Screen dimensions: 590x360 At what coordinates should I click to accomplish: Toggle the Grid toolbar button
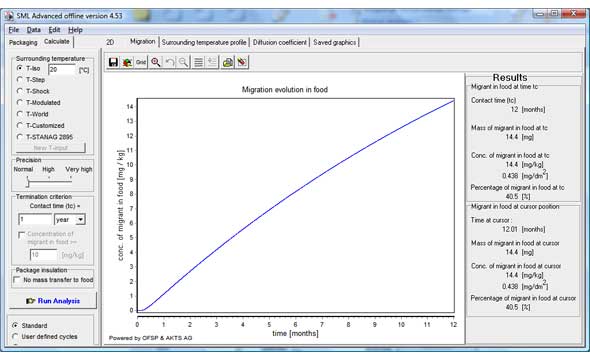pyautogui.click(x=141, y=62)
